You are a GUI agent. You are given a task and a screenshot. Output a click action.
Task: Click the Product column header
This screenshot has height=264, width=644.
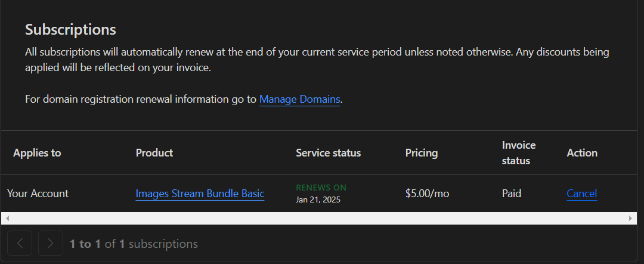click(x=154, y=153)
